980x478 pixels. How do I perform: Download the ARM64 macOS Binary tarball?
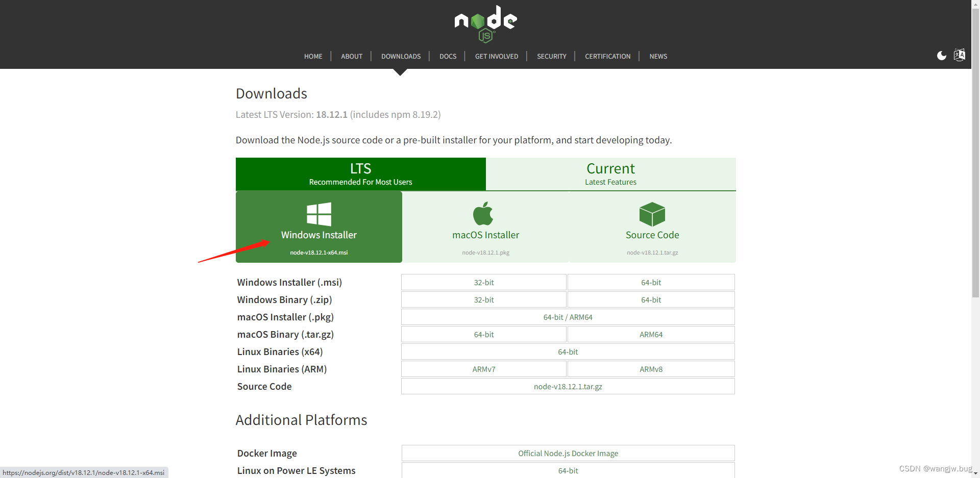(x=650, y=334)
